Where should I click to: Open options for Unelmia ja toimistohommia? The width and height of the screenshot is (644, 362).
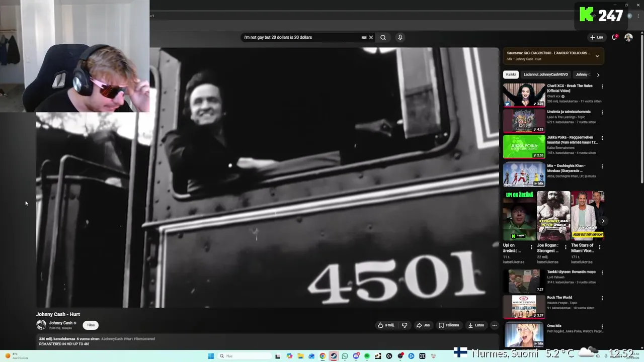602,112
